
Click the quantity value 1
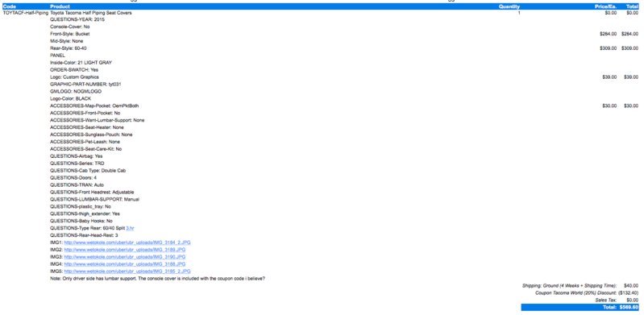tap(519, 13)
